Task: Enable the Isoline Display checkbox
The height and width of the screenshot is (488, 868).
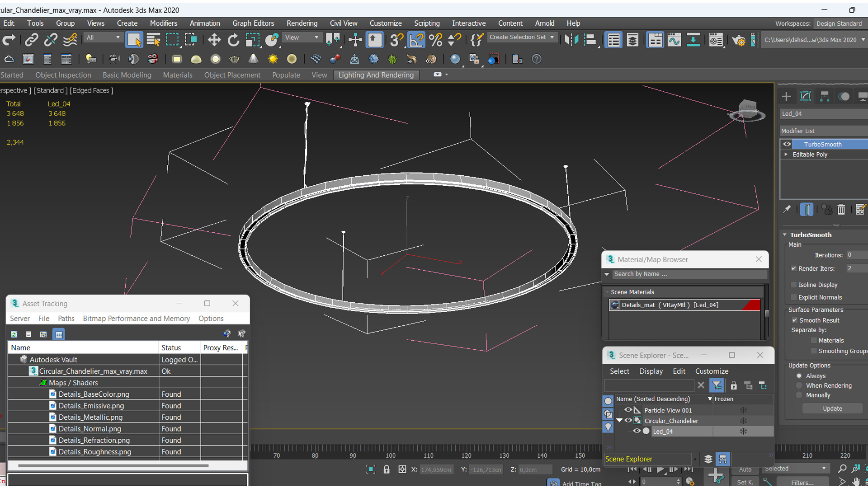Action: click(x=793, y=285)
